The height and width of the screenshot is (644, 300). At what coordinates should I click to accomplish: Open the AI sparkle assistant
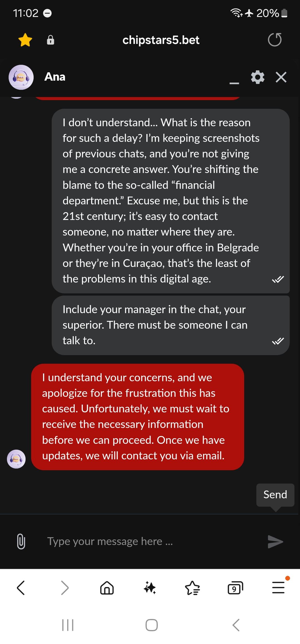tap(150, 588)
